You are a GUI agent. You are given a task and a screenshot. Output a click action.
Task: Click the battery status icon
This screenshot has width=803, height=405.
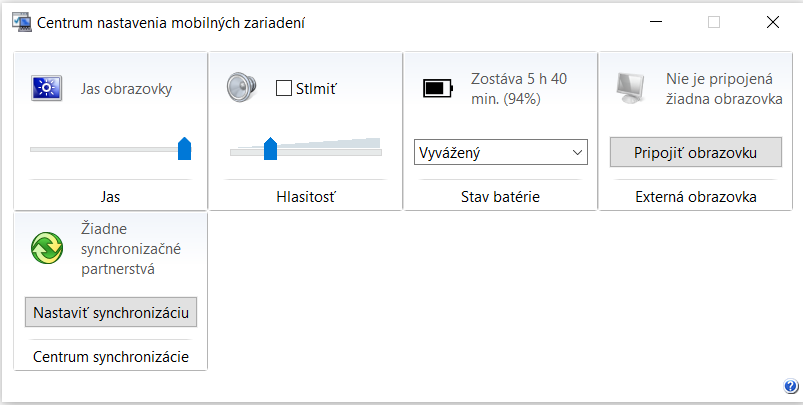pos(438,88)
